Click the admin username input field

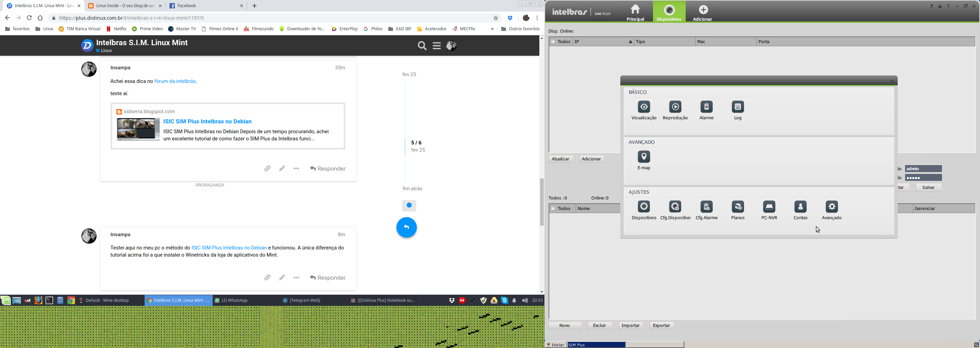(x=922, y=169)
